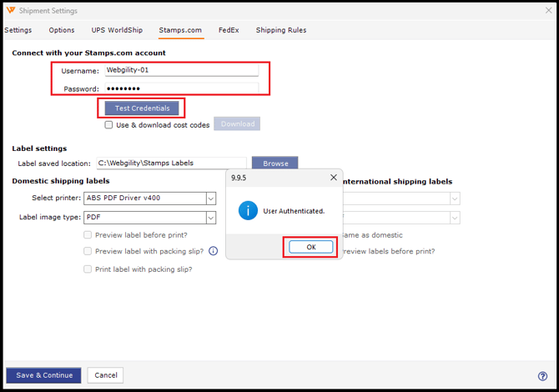Image resolution: width=559 pixels, height=392 pixels.
Task: Expand the Label image type dropdown
Action: (210, 218)
